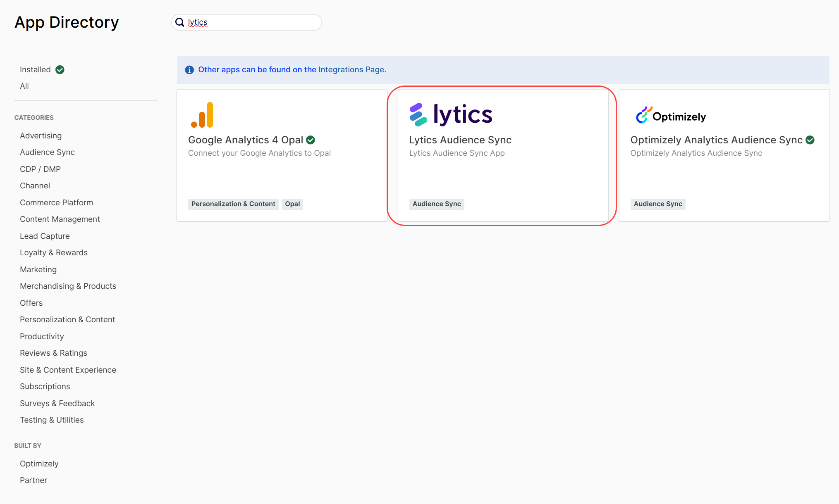The height and width of the screenshot is (504, 839).
Task: Click Audience Sync tag on Optimizely card
Action: click(x=658, y=204)
